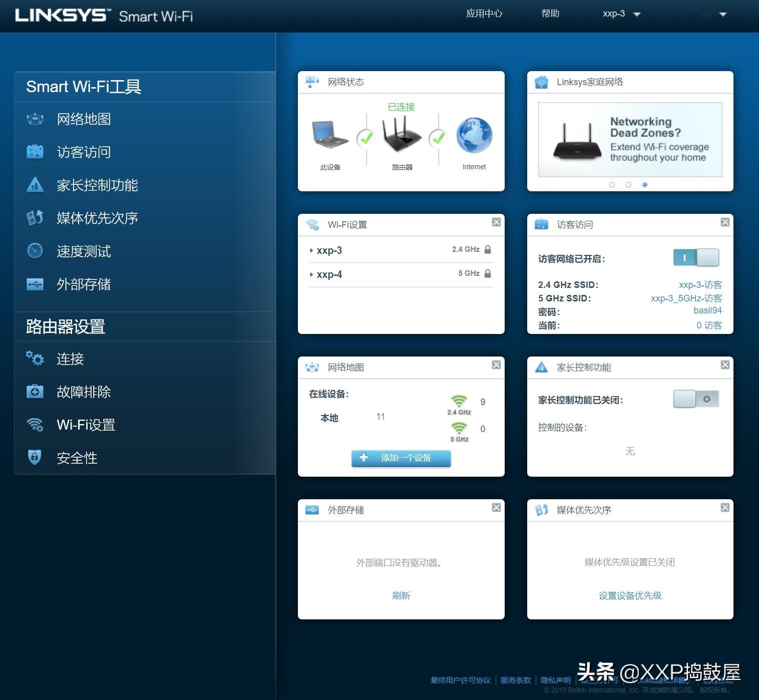
Task: Turn off the guest network (访客网络) switch
Action: (x=696, y=258)
